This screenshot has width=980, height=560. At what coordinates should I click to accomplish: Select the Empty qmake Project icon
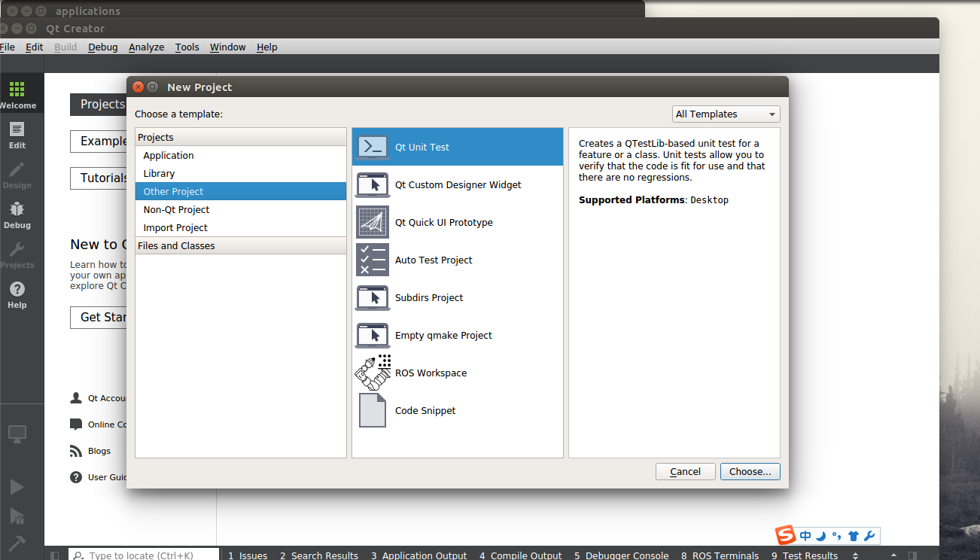pyautogui.click(x=373, y=335)
